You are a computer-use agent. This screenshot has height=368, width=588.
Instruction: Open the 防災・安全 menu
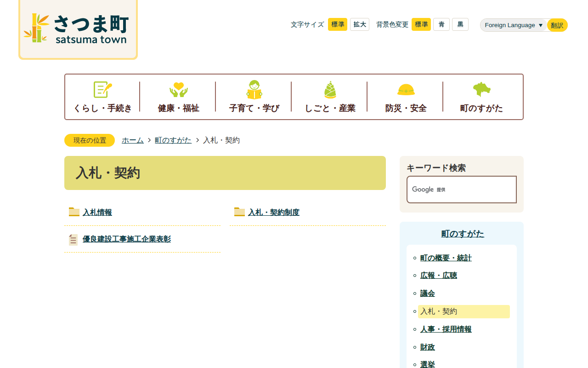pyautogui.click(x=406, y=97)
